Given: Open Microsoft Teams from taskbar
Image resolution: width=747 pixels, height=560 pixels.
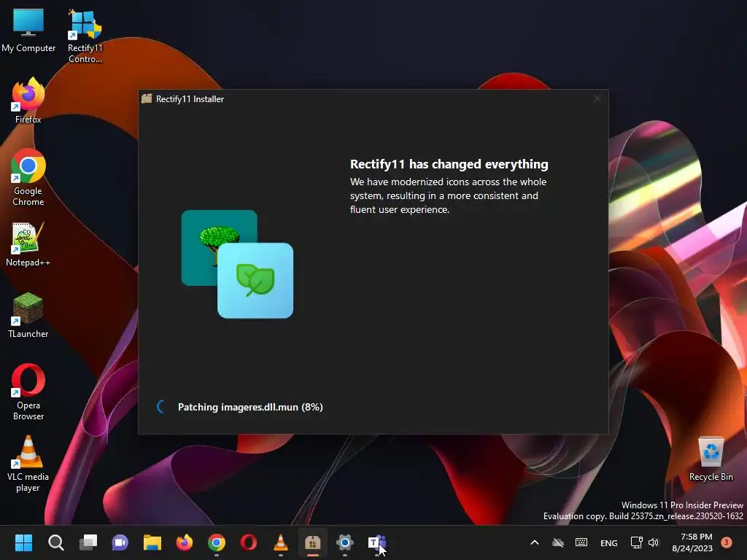Looking at the screenshot, I should [377, 542].
